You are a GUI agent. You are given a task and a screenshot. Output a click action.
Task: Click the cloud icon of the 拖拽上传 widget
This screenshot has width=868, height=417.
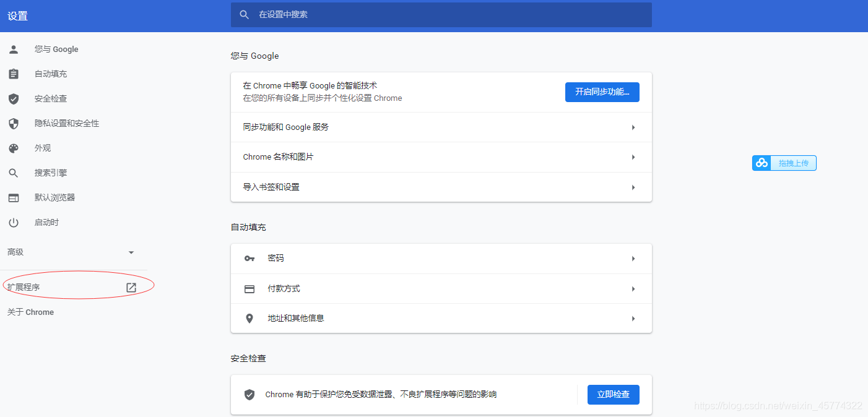point(762,163)
